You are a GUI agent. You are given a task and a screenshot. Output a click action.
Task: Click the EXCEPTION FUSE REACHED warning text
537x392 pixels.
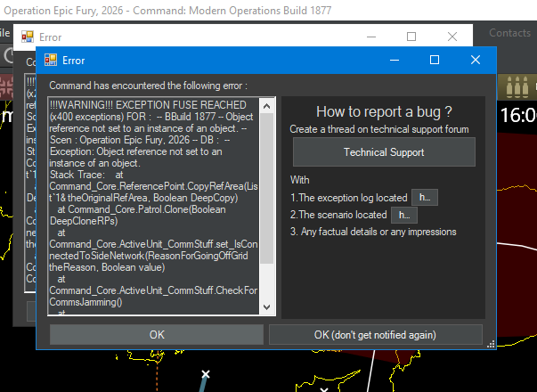tap(148, 105)
